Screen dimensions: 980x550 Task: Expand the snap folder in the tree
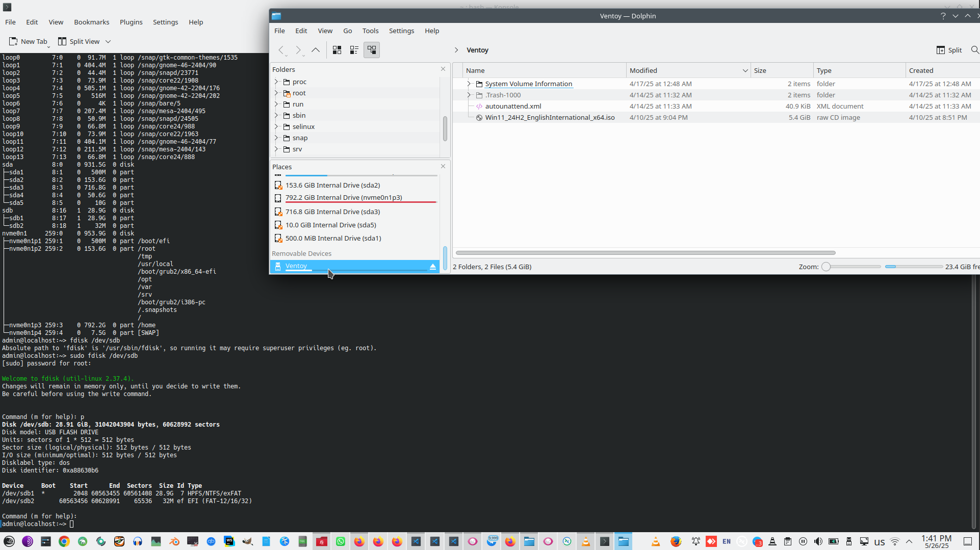tap(276, 138)
